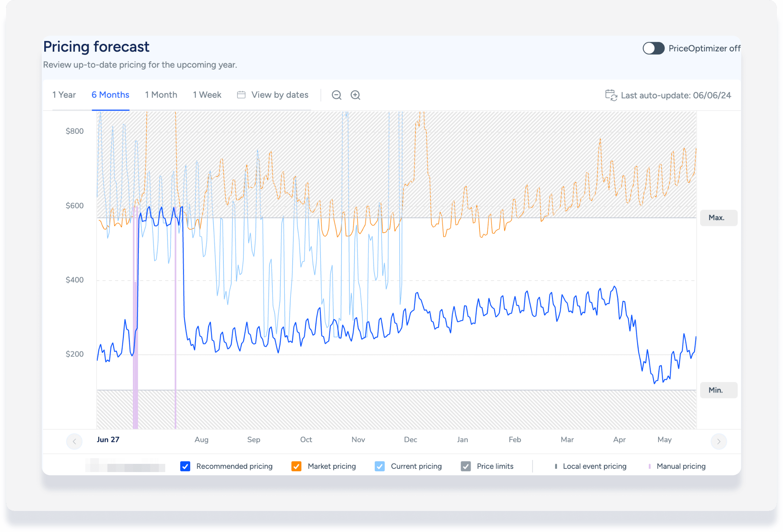Click the calendar icon beside View by dates
This screenshot has height=532, width=783.
point(241,95)
